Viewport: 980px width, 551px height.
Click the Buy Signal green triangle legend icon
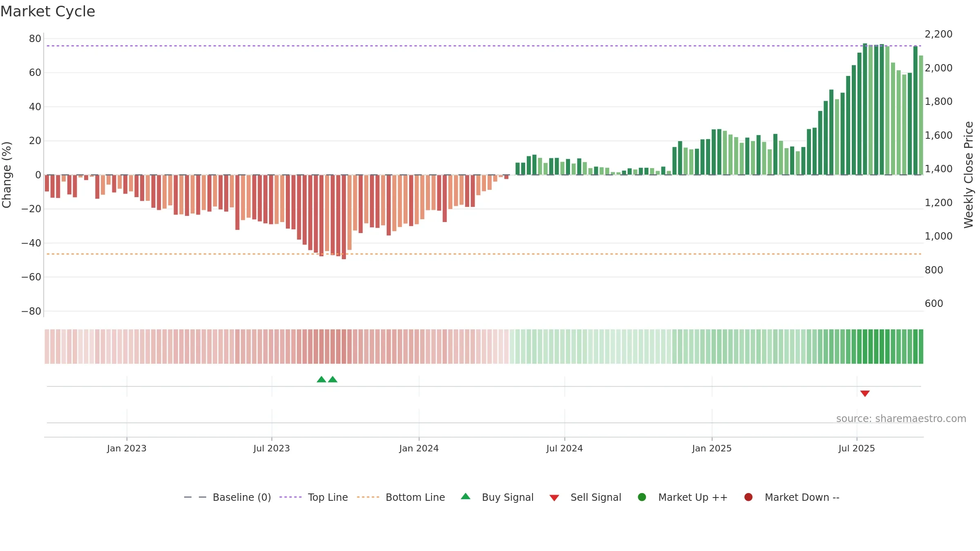pos(465,496)
